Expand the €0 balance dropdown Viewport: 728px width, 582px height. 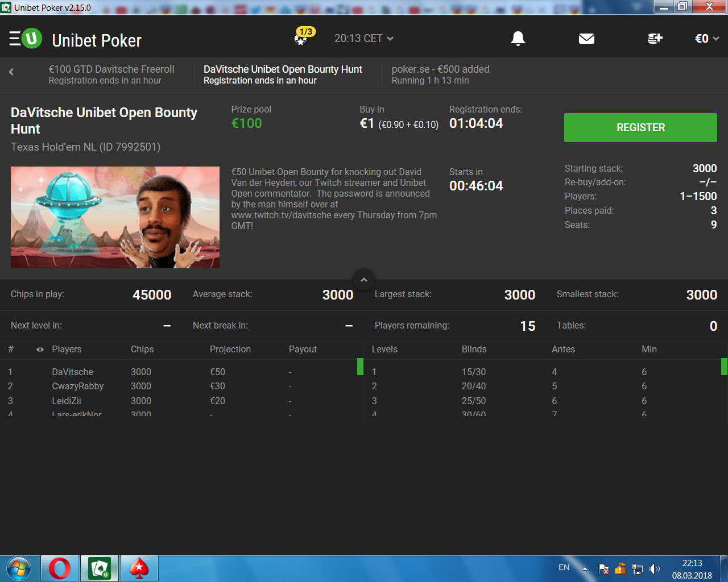coord(707,39)
